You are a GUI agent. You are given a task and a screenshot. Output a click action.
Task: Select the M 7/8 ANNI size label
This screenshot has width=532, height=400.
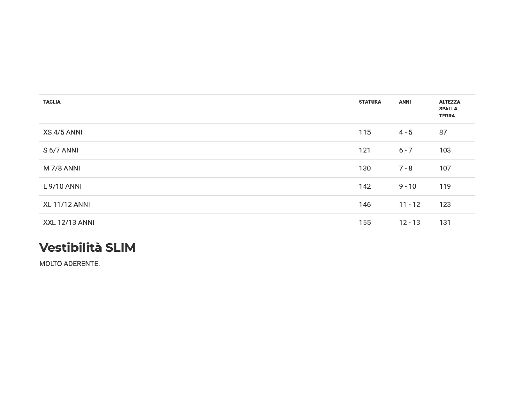[x=62, y=168]
